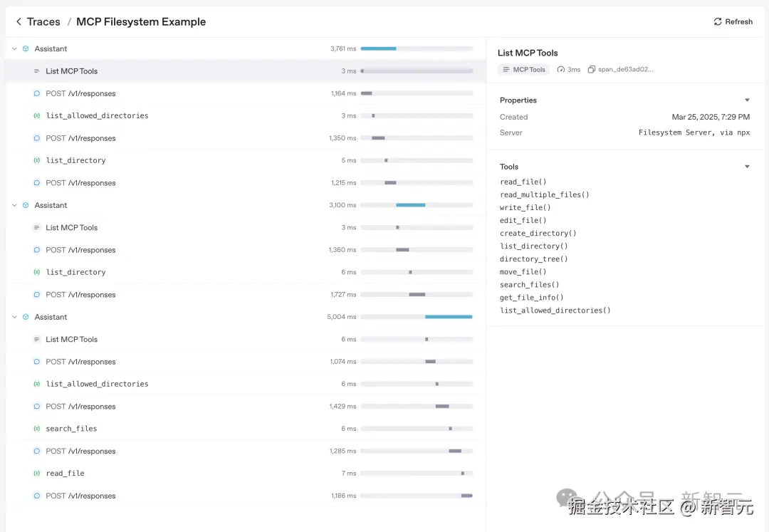Click the 5,004 ms Assistant timeline bar
The image size is (769, 532).
(449, 317)
